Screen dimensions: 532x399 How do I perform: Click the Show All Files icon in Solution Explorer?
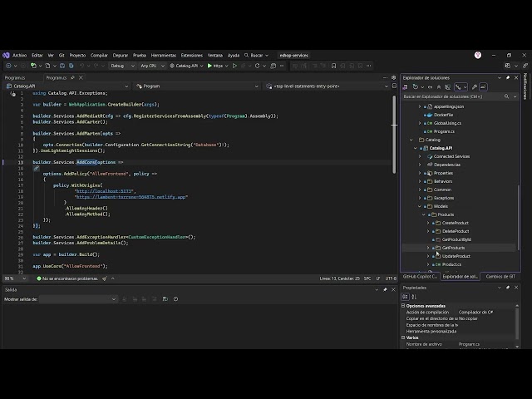click(447, 87)
